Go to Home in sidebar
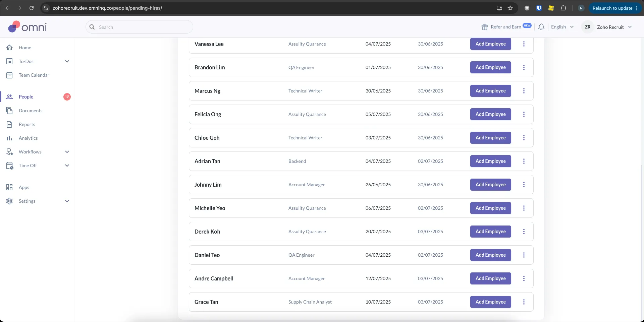The width and height of the screenshot is (644, 322). [x=25, y=48]
